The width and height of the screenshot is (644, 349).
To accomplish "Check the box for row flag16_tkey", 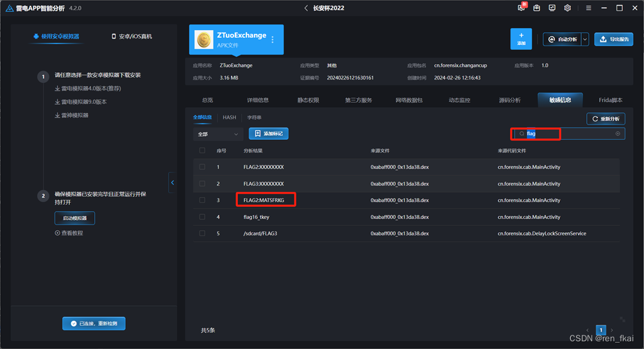I will pyautogui.click(x=202, y=217).
